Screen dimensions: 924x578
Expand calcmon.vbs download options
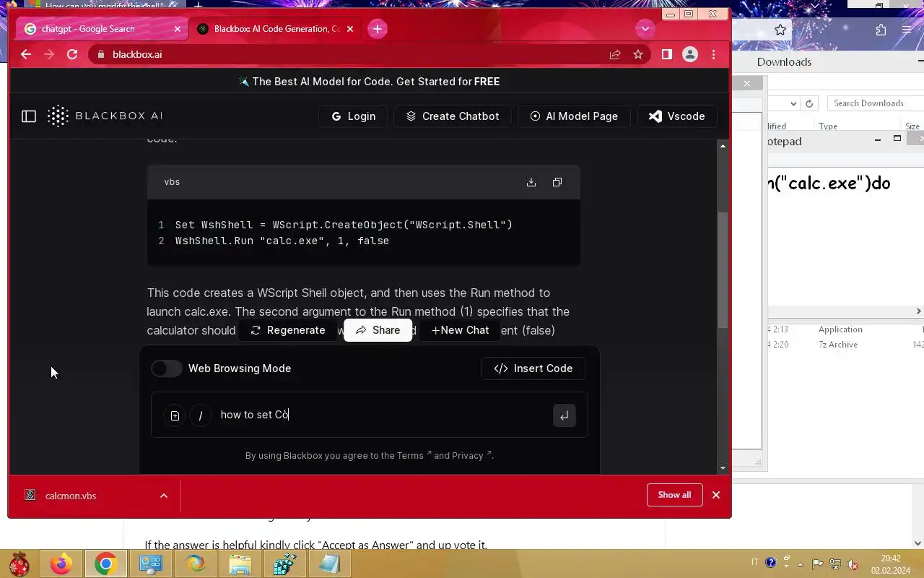coord(164,496)
